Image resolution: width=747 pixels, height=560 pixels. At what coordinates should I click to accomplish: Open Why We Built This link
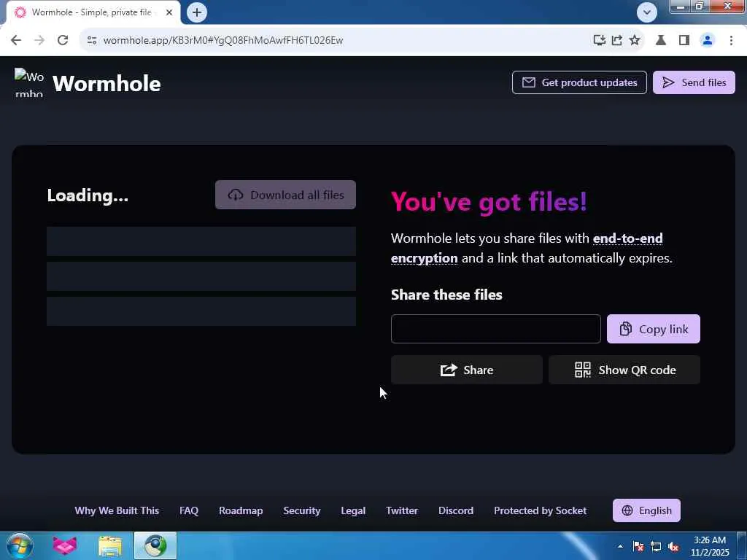coord(117,510)
